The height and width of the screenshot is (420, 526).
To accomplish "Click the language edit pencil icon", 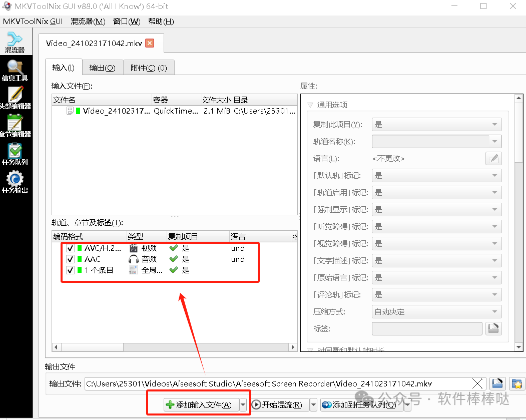I will [x=493, y=158].
